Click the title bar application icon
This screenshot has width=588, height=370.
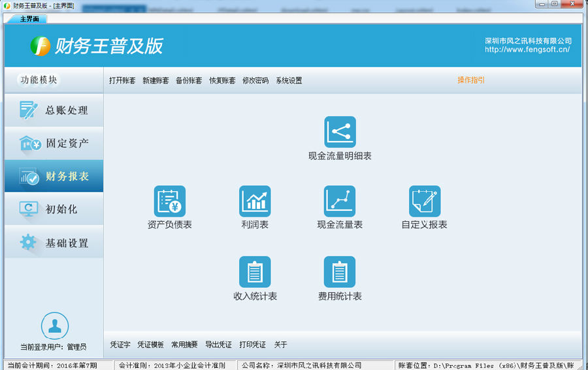7,6
